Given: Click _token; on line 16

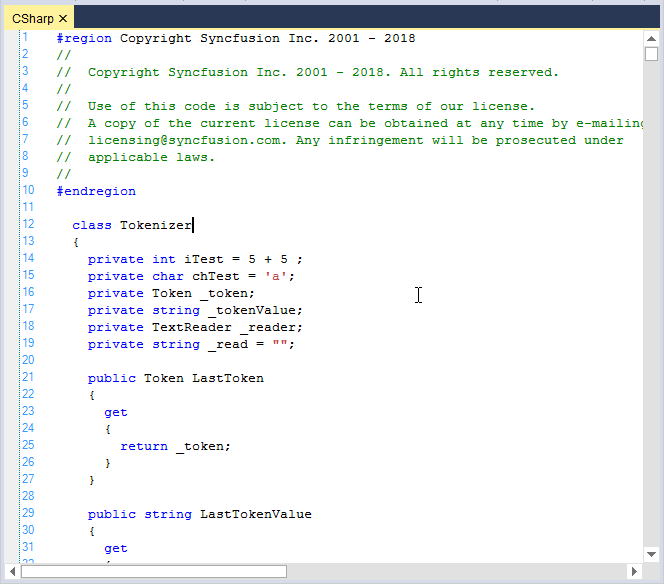Looking at the screenshot, I should 227,293.
